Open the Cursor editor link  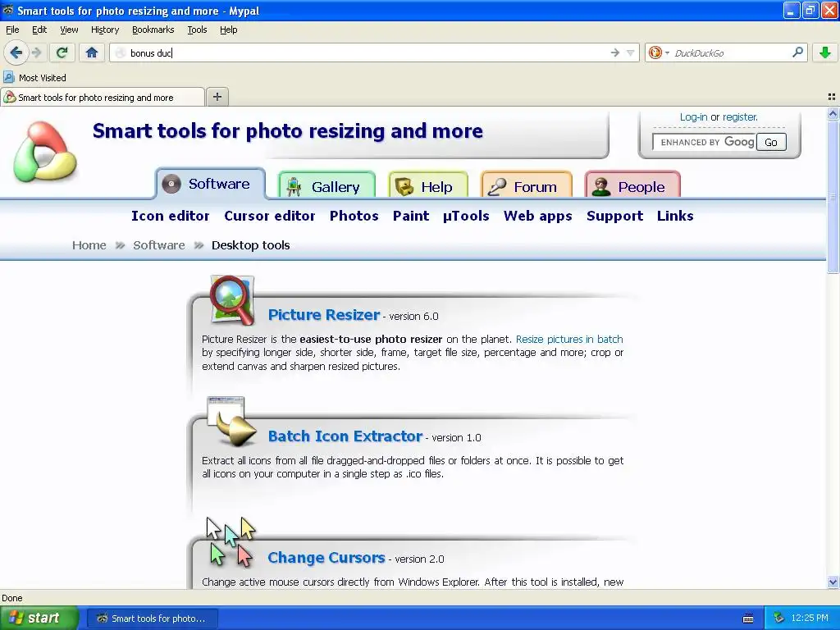coord(269,216)
